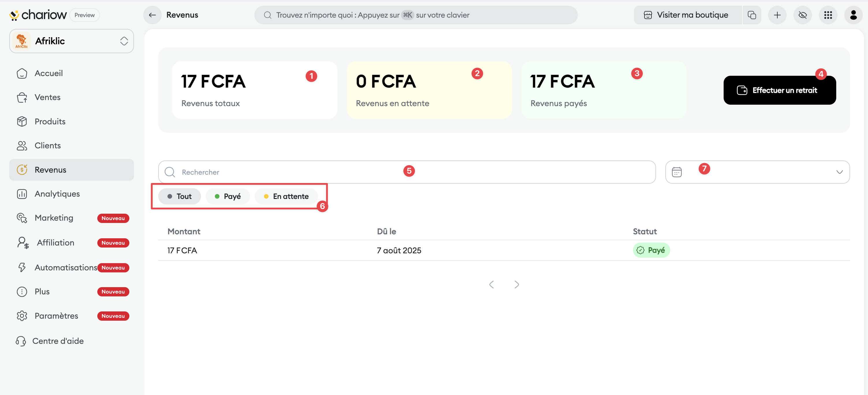
Task: Select the Tout status filter
Action: (180, 196)
